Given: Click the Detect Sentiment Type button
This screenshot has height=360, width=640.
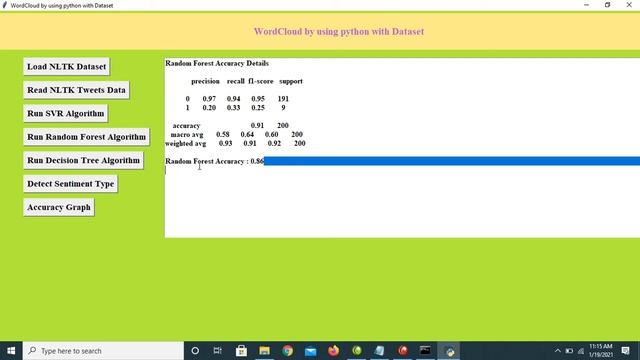Looking at the screenshot, I should pos(71,184).
